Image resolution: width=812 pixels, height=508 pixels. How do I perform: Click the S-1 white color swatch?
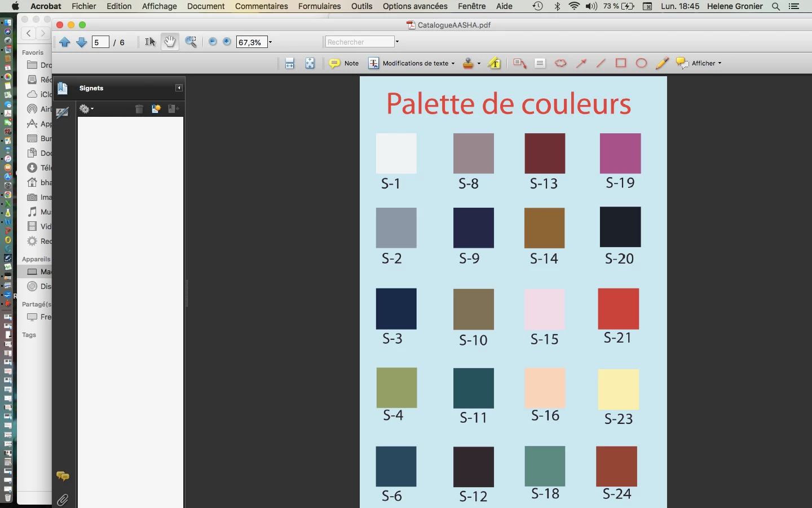396,153
